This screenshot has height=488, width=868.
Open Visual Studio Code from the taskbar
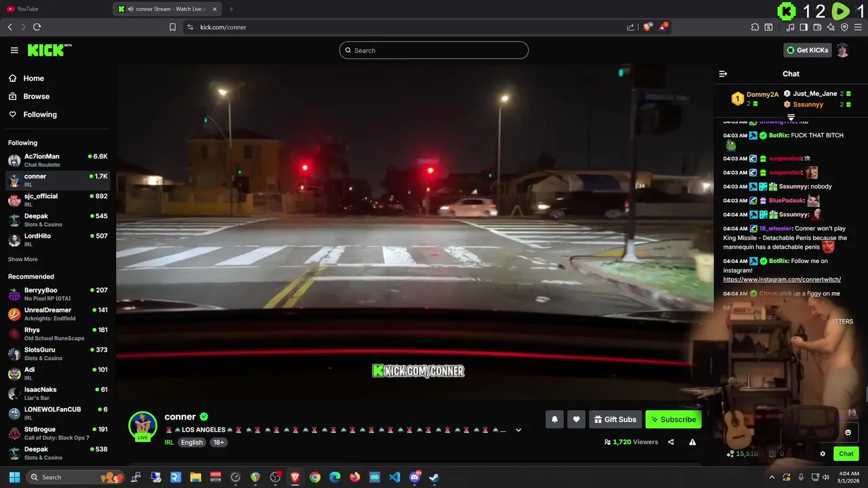[395, 477]
